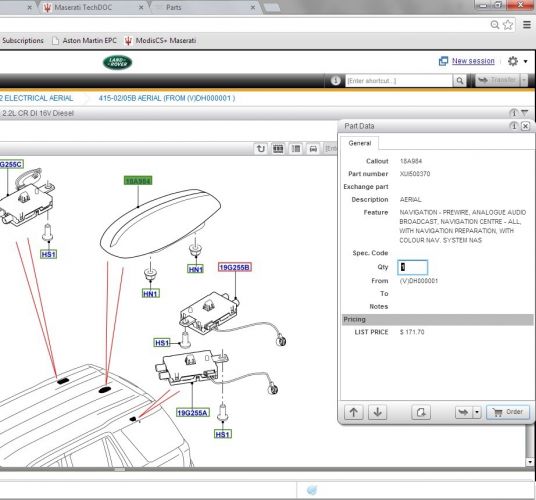This screenshot has height=500, width=536.
Task: Focus the Enter shortcut search field
Action: [x=399, y=81]
